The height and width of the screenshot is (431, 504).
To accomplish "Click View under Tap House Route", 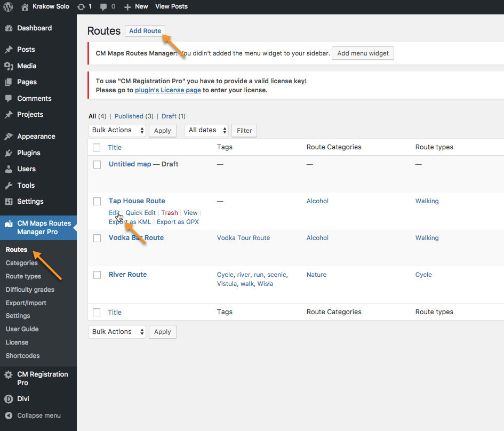I will pos(190,213).
